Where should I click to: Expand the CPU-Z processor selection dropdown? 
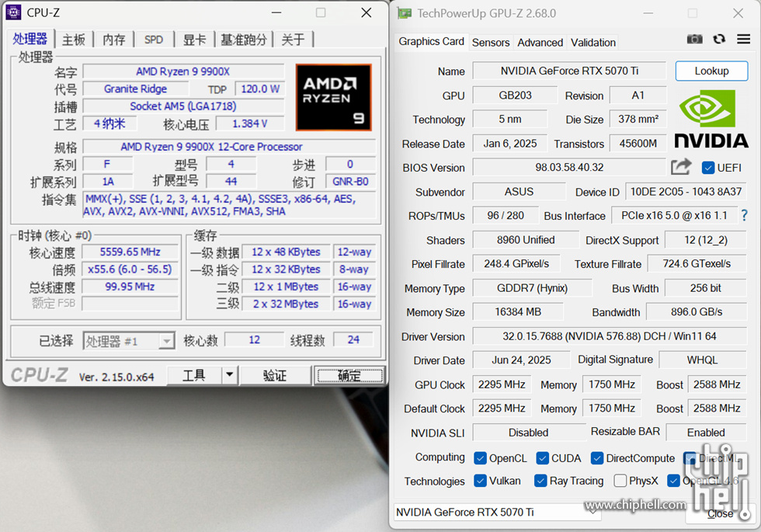point(166,341)
